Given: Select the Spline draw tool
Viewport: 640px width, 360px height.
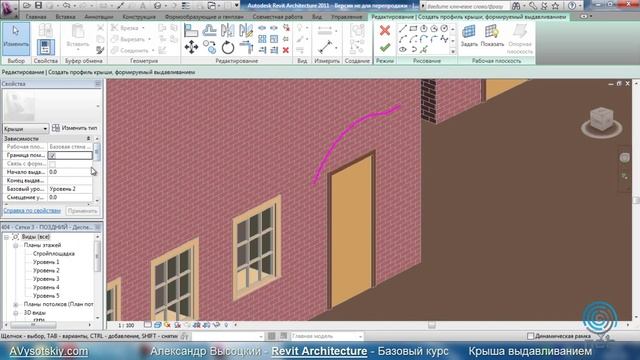Looking at the screenshot, I should pos(444,39).
